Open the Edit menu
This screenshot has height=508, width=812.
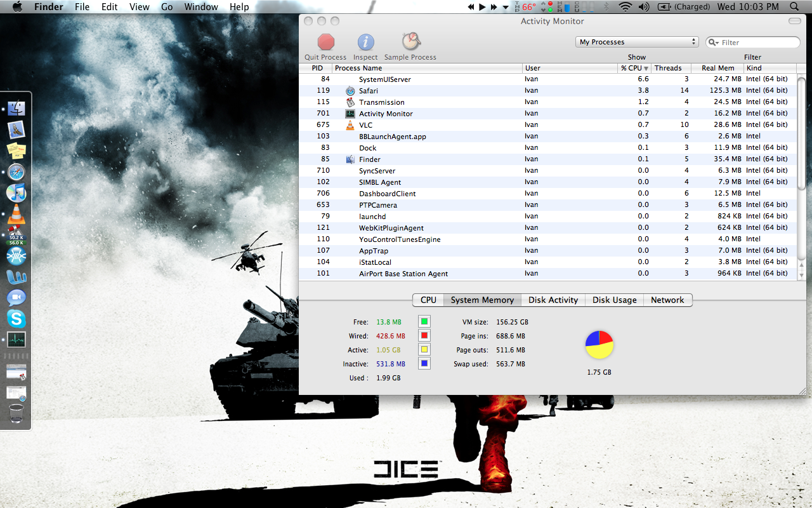[110, 7]
